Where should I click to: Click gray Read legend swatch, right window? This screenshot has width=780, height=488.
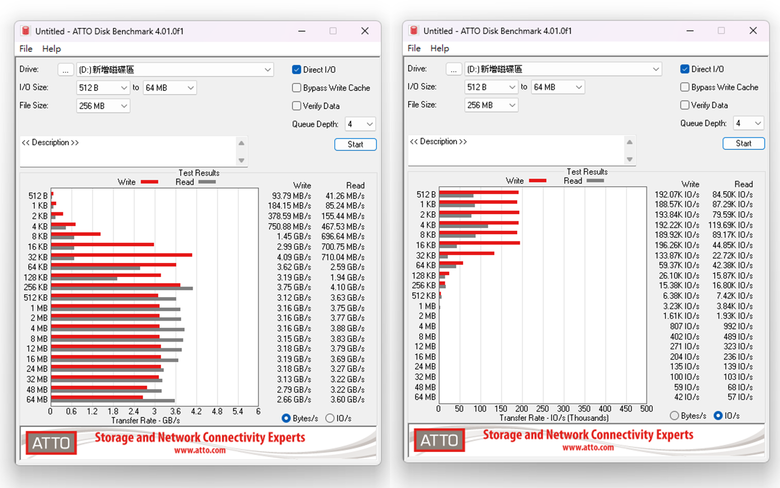pos(595,181)
